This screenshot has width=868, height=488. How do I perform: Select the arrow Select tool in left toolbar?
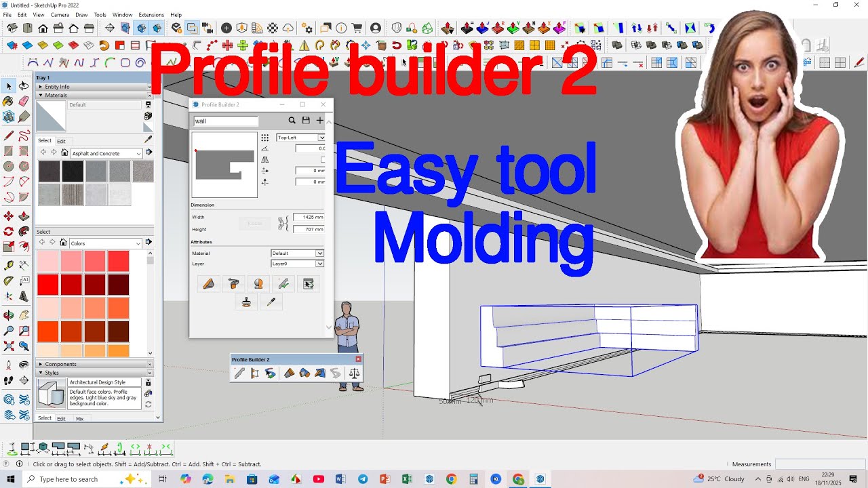pyautogui.click(x=9, y=86)
